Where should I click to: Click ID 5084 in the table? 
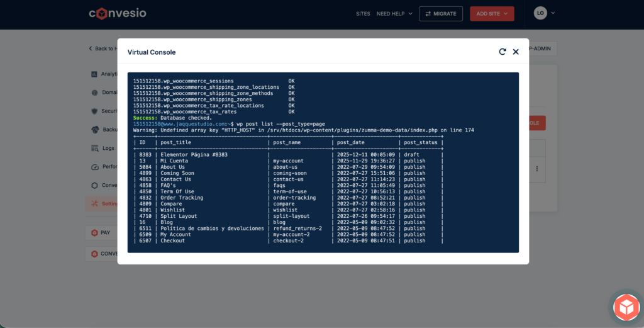[x=145, y=167]
